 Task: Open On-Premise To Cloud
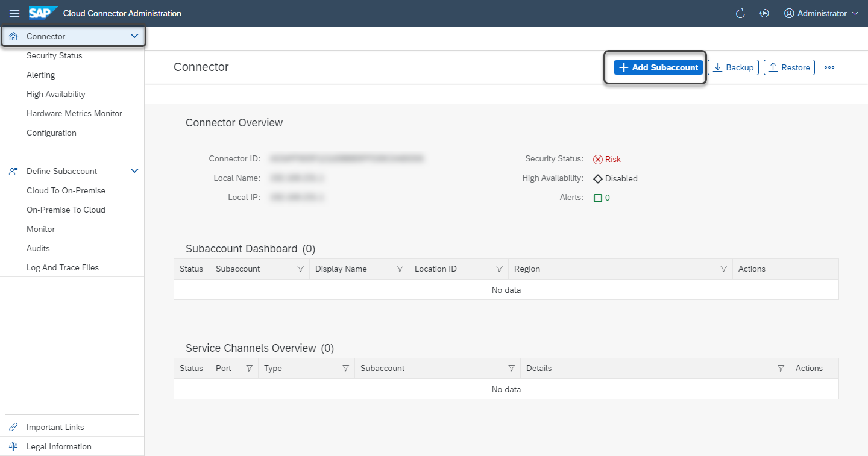click(x=66, y=210)
